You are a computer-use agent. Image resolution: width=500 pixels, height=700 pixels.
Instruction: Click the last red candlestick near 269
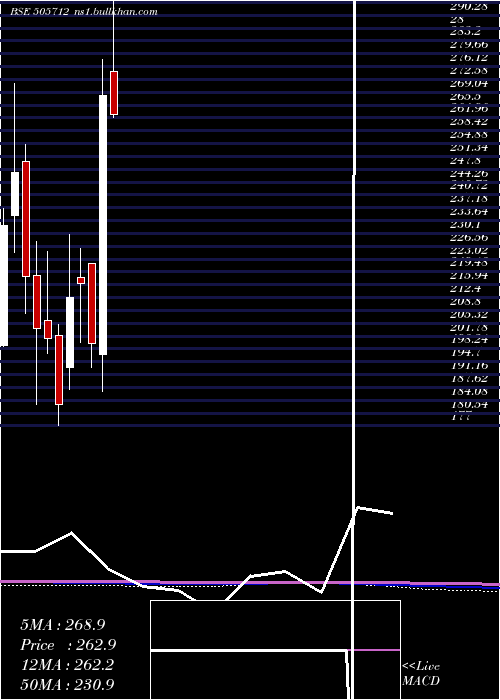(x=114, y=93)
